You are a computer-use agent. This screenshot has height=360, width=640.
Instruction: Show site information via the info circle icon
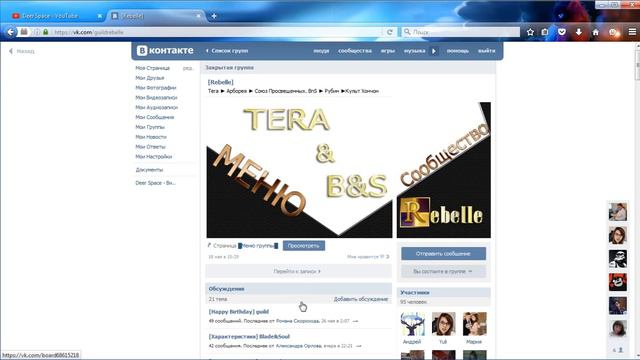(x=37, y=32)
